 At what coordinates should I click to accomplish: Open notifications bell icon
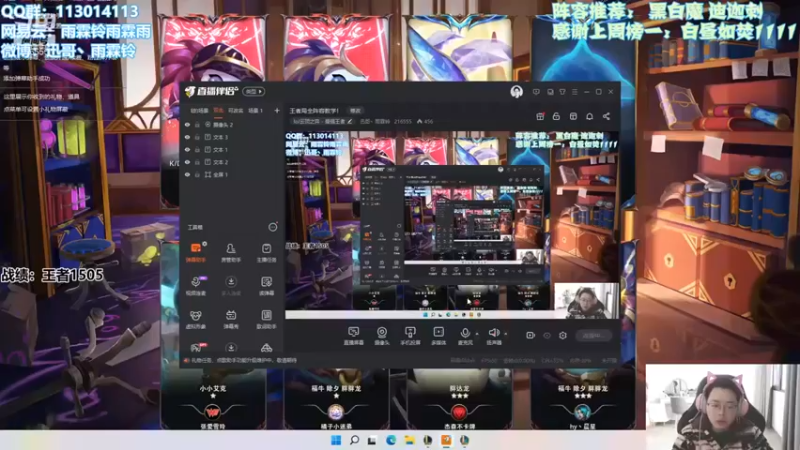click(589, 116)
